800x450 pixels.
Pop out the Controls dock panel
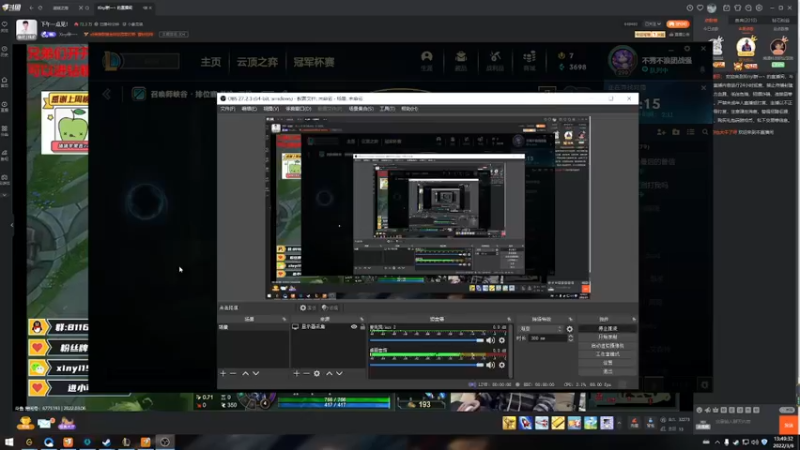[x=634, y=319]
